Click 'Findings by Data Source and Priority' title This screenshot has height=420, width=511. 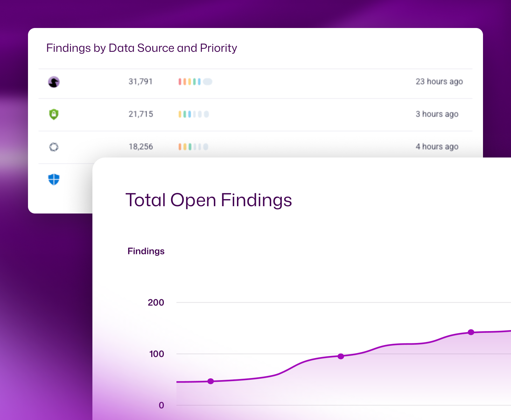tap(142, 48)
